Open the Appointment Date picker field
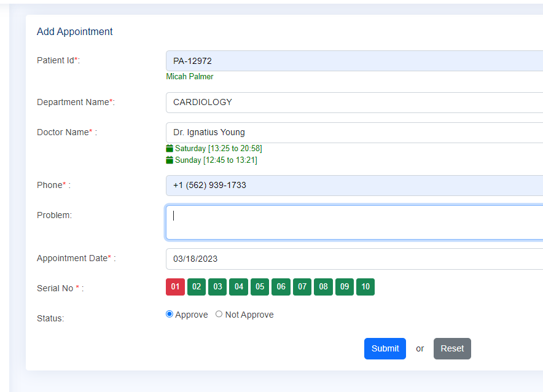This screenshot has height=392, width=543. tap(354, 259)
